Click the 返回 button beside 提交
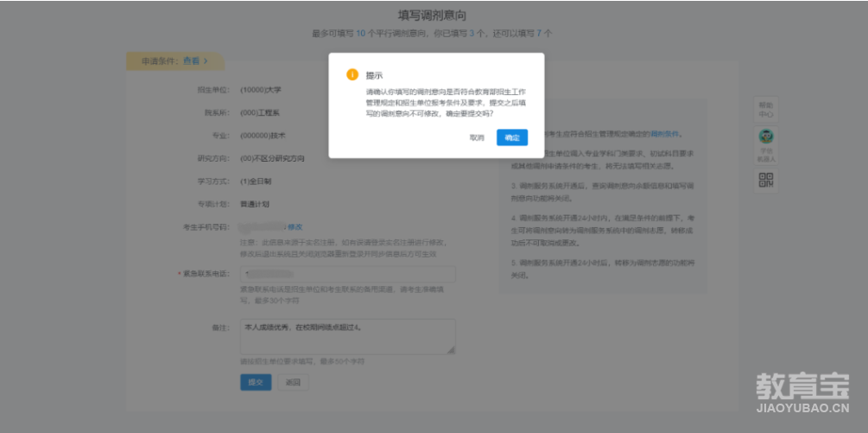 point(293,382)
